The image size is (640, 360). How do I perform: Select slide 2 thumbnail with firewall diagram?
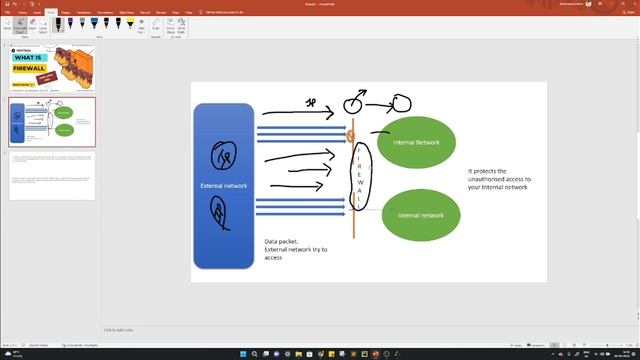click(52, 122)
